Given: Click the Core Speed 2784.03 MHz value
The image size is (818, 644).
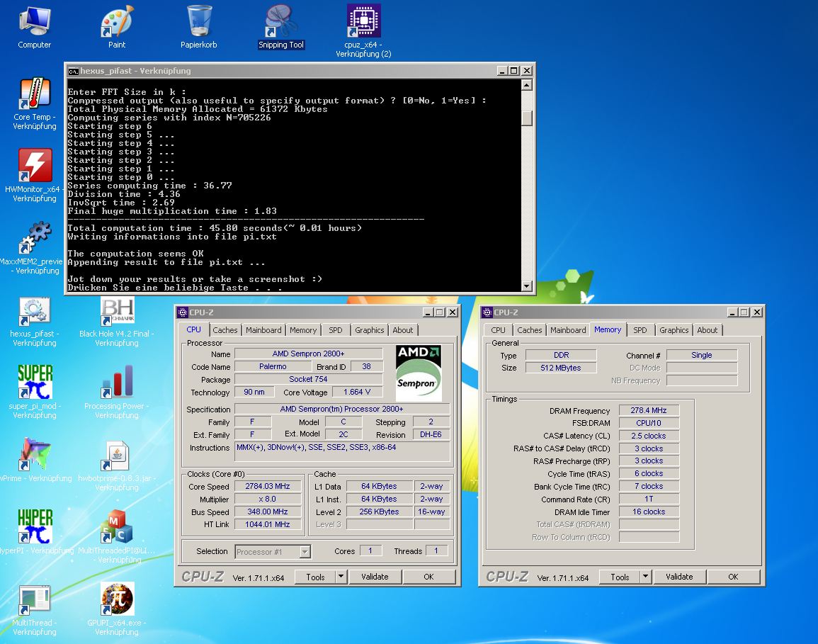Looking at the screenshot, I should [268, 487].
